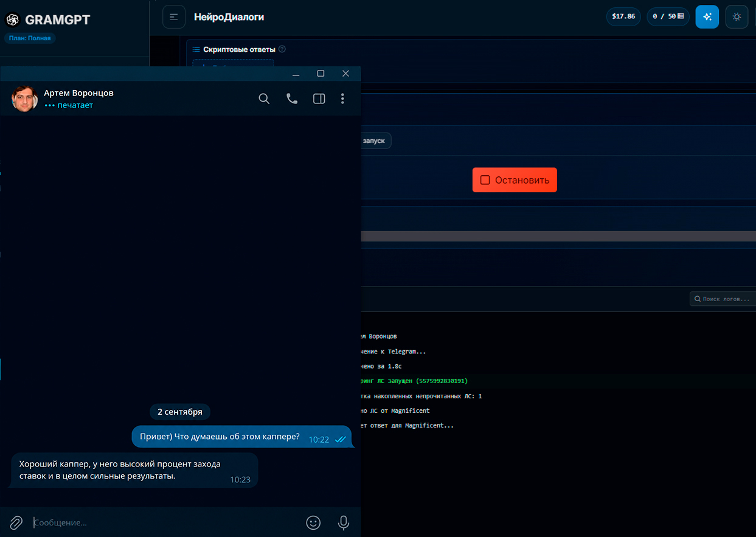Click the green log line with 5575992830191
Viewport: 756px width, 537px height.
click(414, 381)
